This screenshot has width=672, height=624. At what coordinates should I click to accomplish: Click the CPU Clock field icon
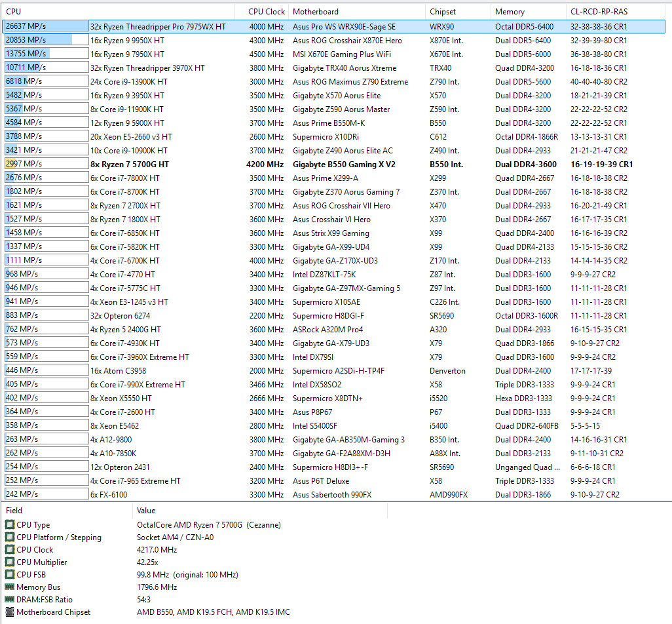click(9, 549)
